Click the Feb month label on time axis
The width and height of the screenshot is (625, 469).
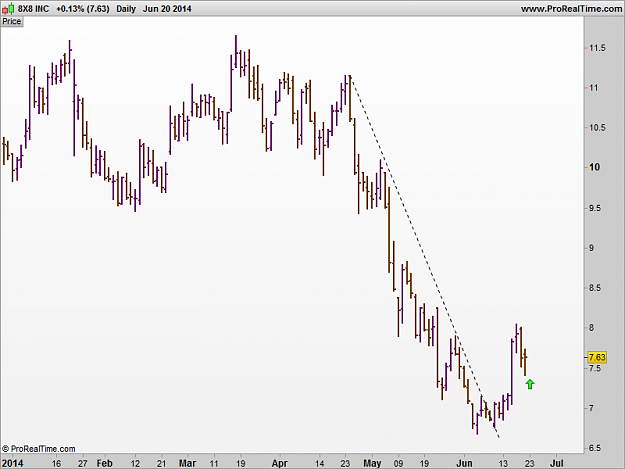tap(104, 463)
